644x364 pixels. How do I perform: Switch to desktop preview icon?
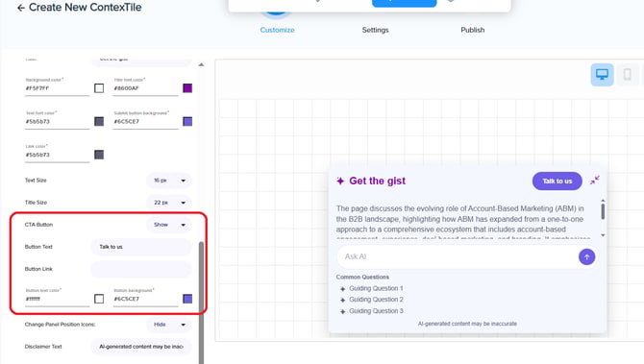point(602,75)
